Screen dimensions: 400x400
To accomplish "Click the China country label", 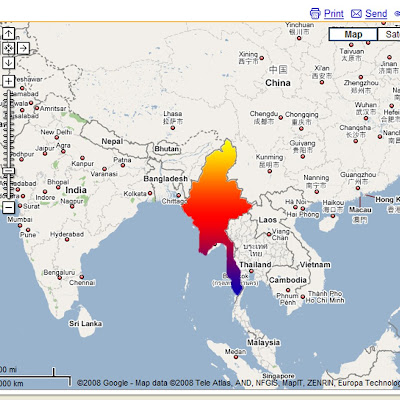I will (278, 83).
